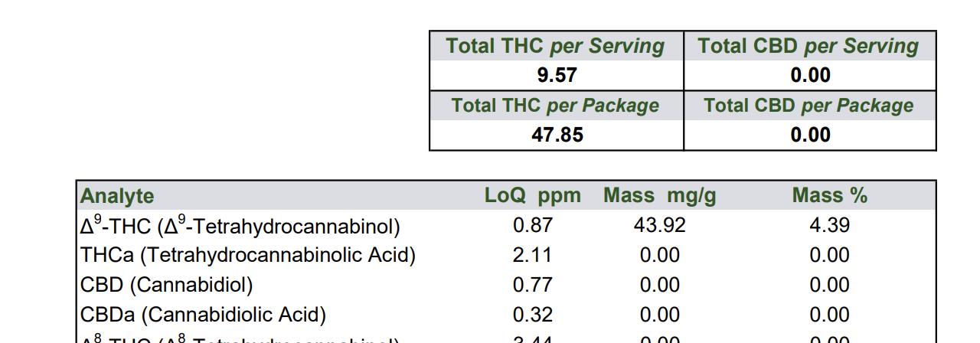Click the Total THC per Serving header
The height and width of the screenshot is (343, 980).
pyautogui.click(x=555, y=46)
